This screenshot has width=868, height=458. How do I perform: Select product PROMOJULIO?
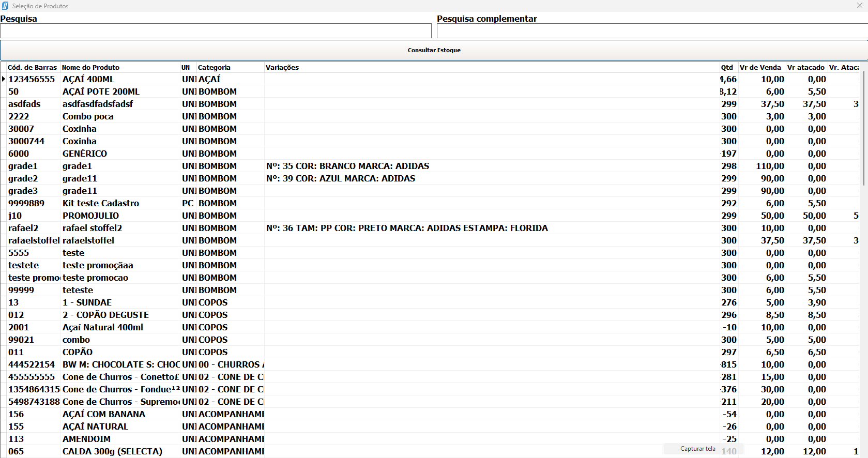[90, 216]
